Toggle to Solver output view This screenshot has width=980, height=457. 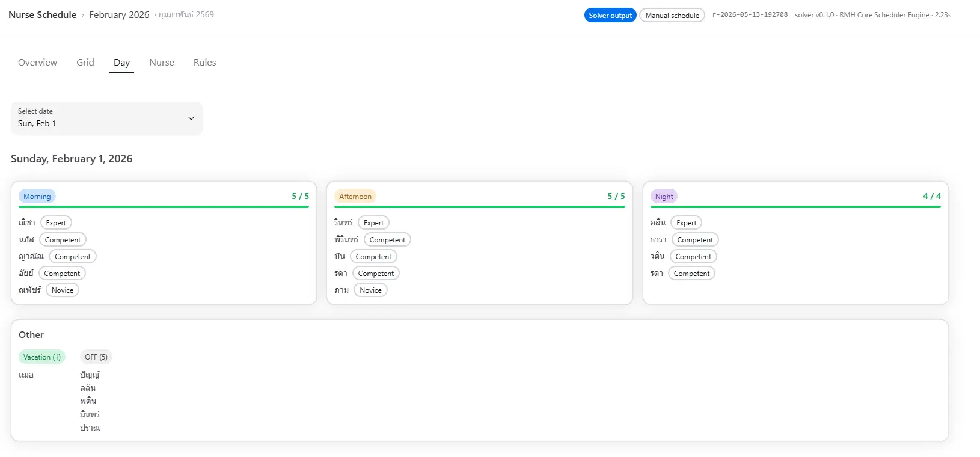610,16
